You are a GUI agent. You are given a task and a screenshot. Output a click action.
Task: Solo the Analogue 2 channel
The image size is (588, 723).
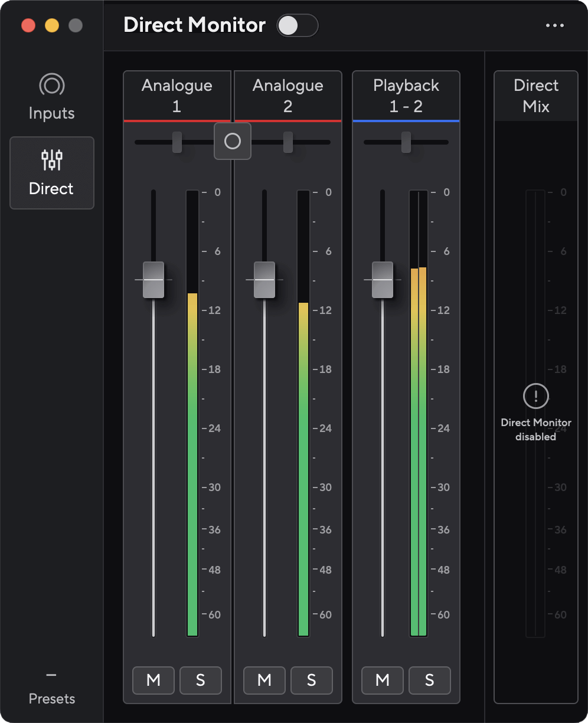[x=311, y=680]
